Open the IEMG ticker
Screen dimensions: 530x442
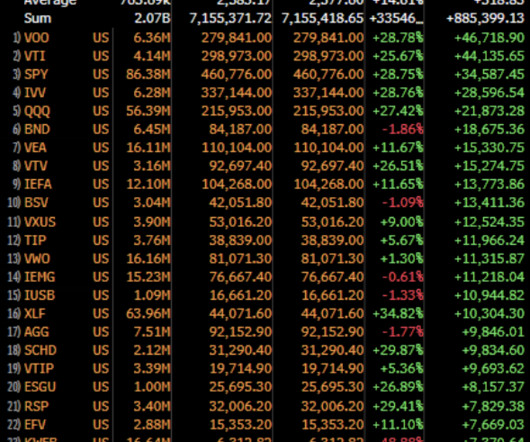[x=40, y=277]
